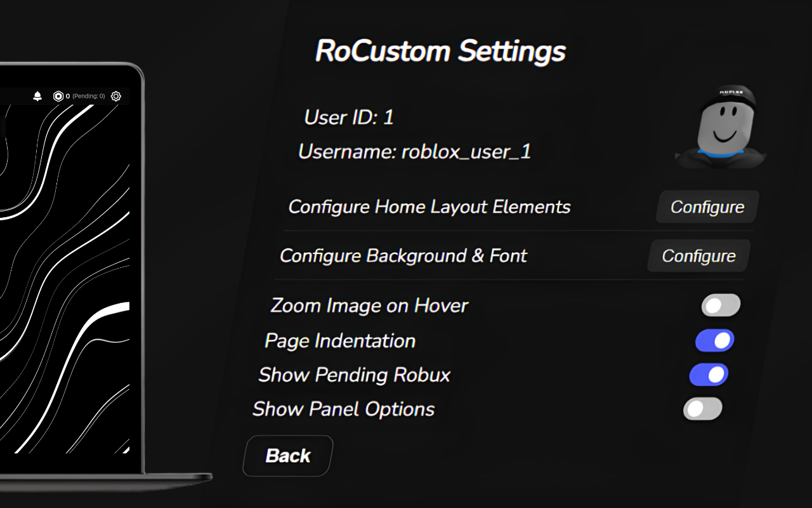Image resolution: width=812 pixels, height=508 pixels.
Task: Click the RoCustom Settings title
Action: (x=441, y=51)
